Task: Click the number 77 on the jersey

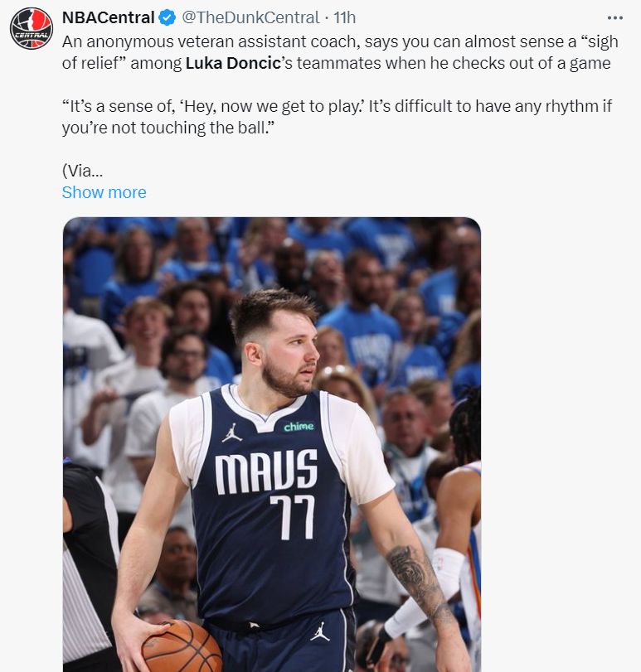Action: pyautogui.click(x=293, y=517)
